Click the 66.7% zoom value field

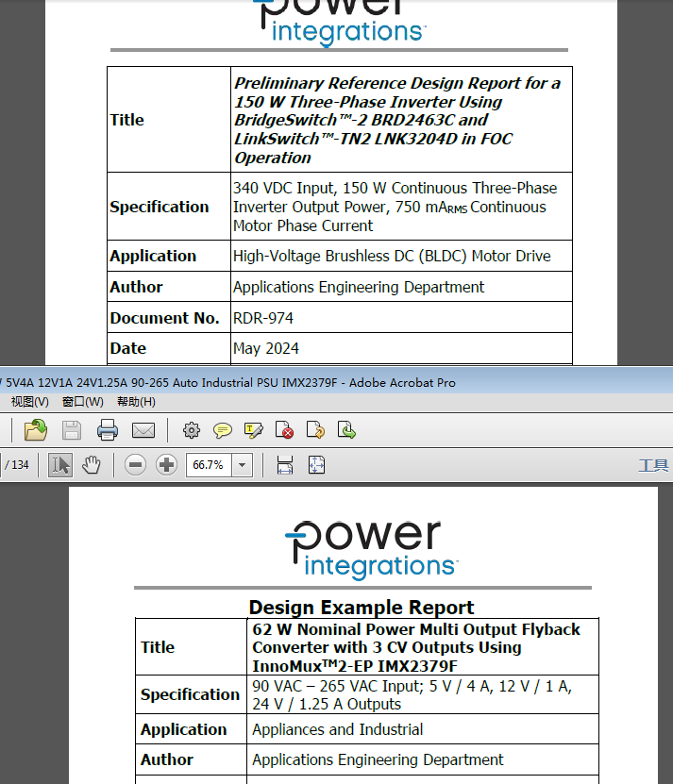209,465
